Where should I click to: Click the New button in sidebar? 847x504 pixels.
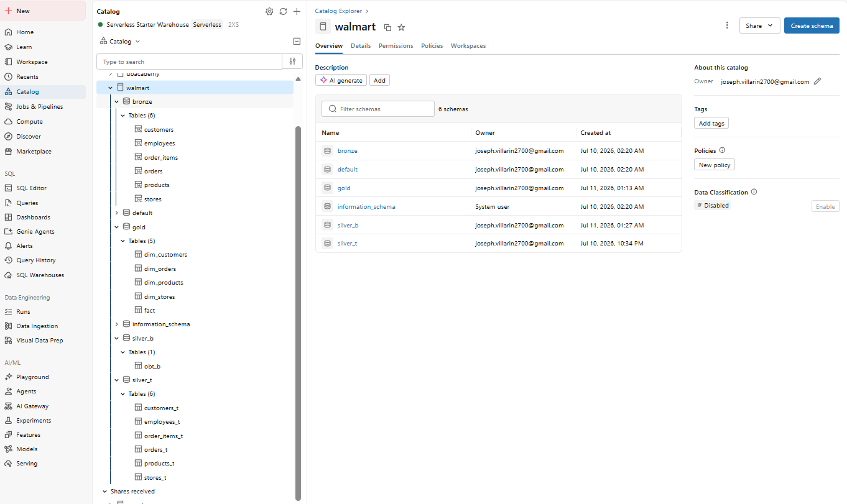[x=43, y=11]
